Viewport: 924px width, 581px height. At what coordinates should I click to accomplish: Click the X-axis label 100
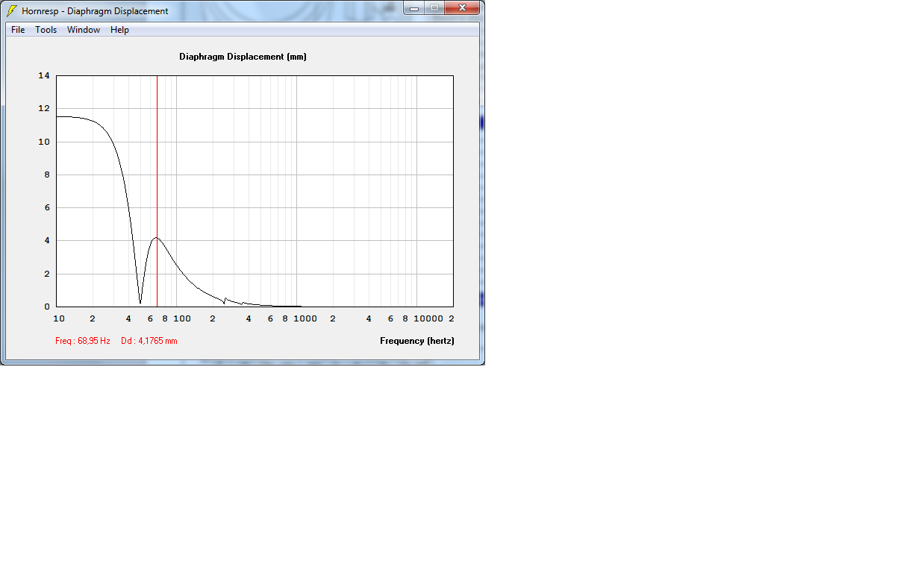tap(182, 318)
